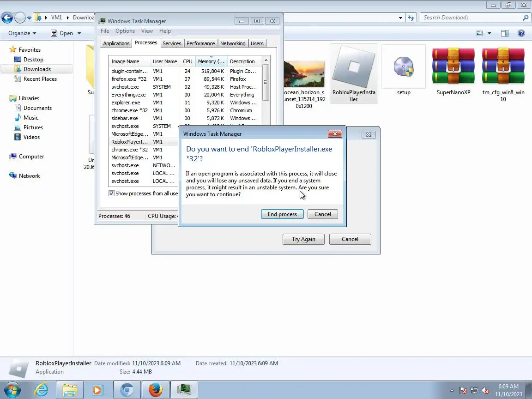The height and width of the screenshot is (399, 532).
Task: Select the RobloxPlayerInstaller process row
Action: coord(144,142)
